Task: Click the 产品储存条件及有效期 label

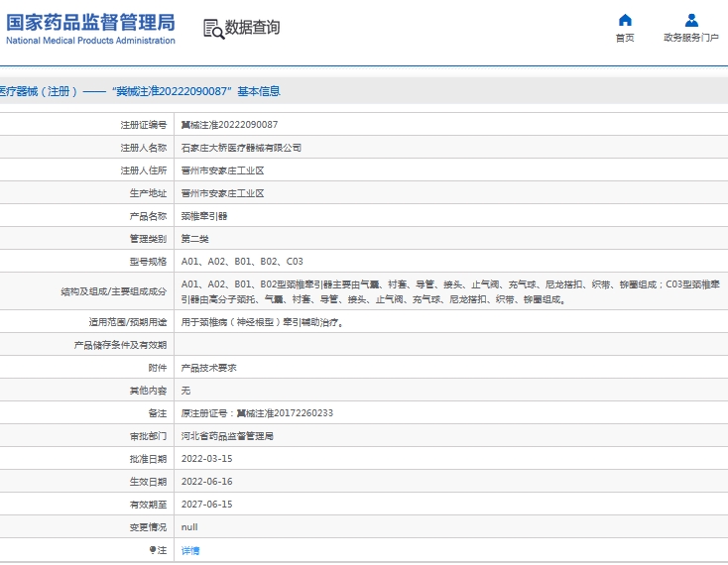Action: click(x=120, y=345)
